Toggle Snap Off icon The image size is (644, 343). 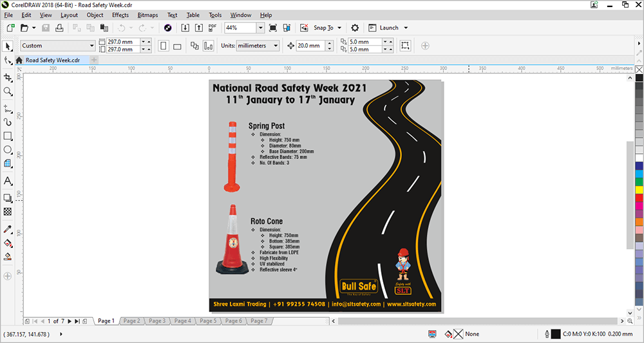(304, 28)
